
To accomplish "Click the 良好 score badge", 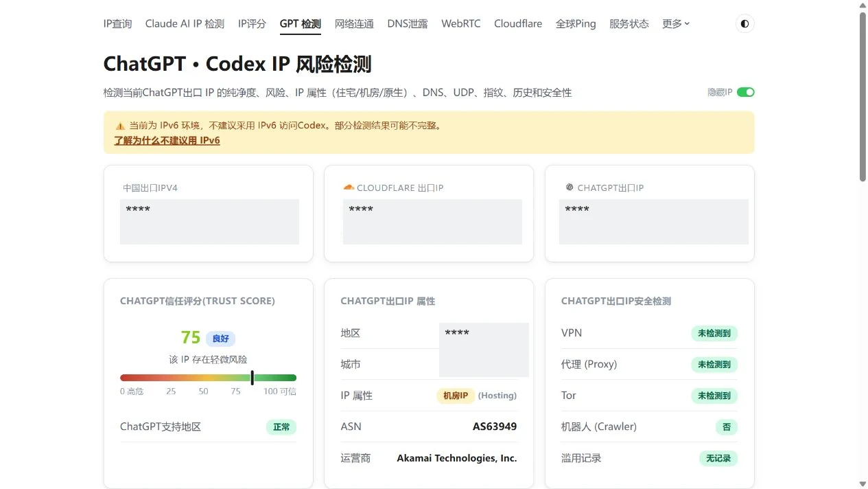I will [x=220, y=339].
